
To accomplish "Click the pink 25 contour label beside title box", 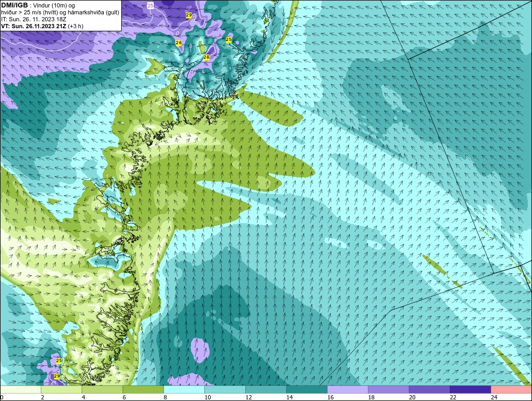I will coord(151,5).
